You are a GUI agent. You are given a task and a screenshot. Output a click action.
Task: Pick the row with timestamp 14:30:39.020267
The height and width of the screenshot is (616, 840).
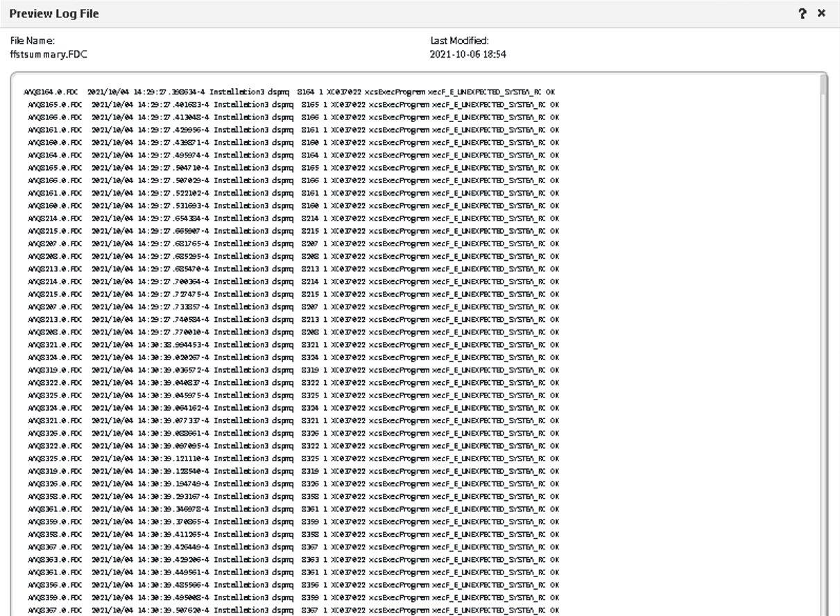[x=292, y=357]
